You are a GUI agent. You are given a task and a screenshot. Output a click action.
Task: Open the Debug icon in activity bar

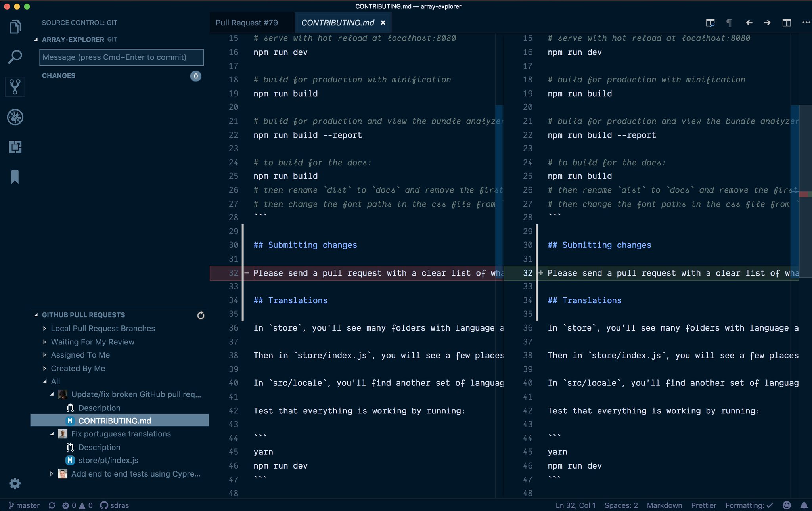pyautogui.click(x=15, y=117)
